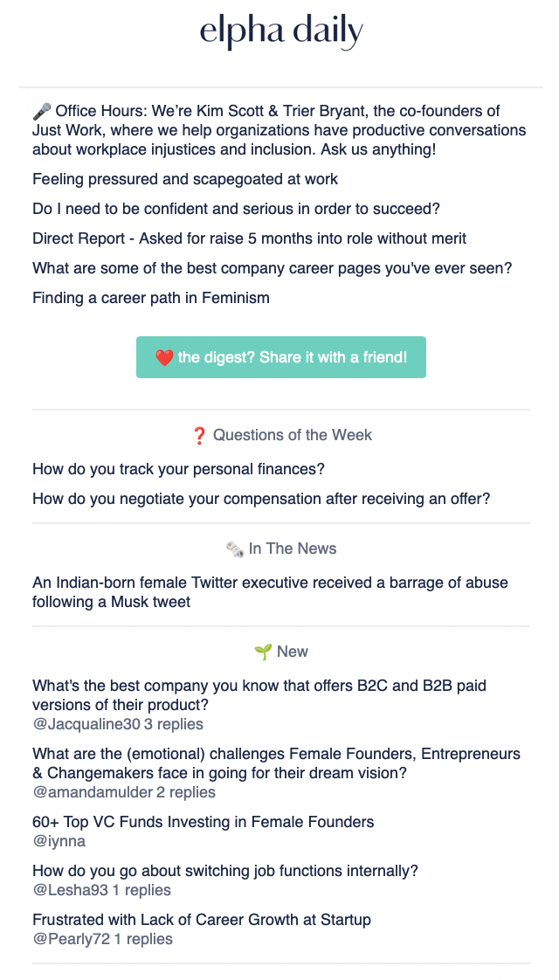The image size is (559, 980).
Task: Share the digest with a friend
Action: (281, 357)
